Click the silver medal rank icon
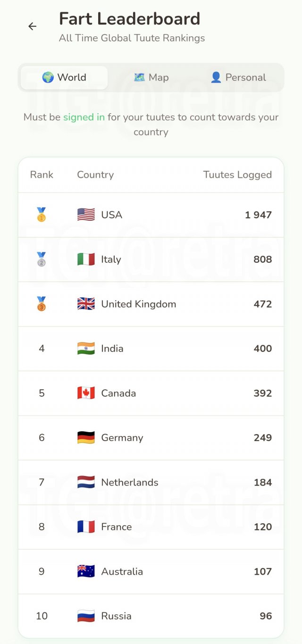 pyautogui.click(x=42, y=259)
